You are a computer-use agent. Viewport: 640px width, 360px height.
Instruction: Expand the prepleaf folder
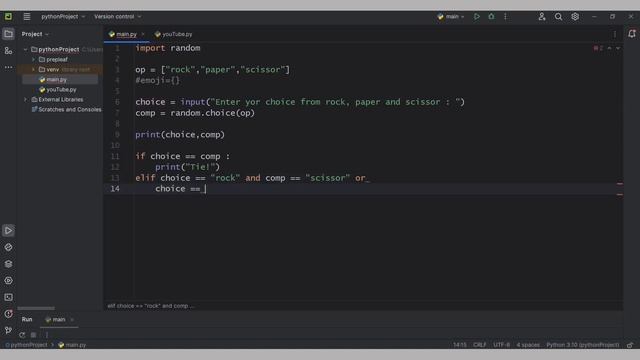33,60
